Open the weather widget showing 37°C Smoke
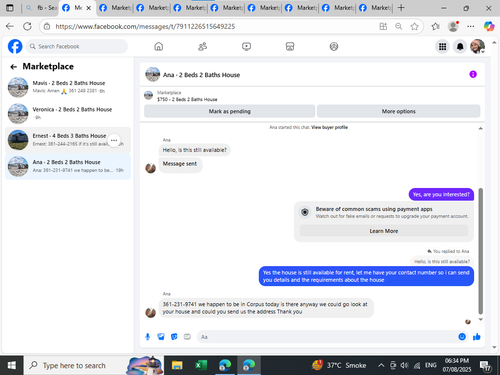The image size is (500, 375). click(339, 365)
